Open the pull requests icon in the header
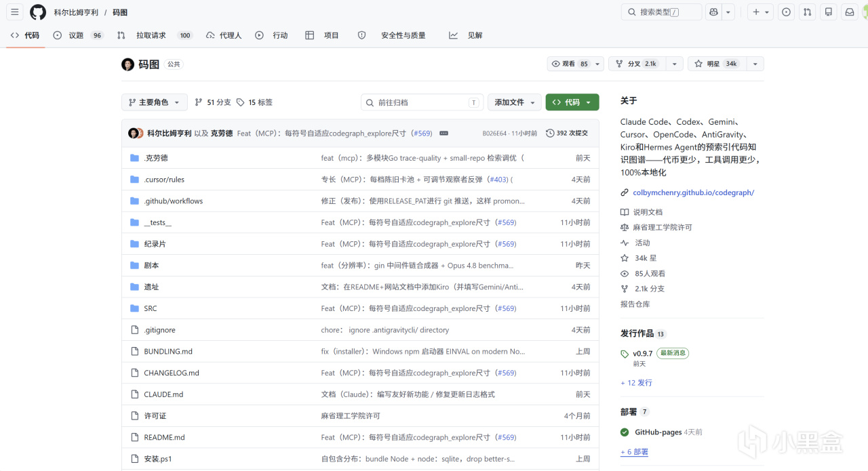 point(807,12)
